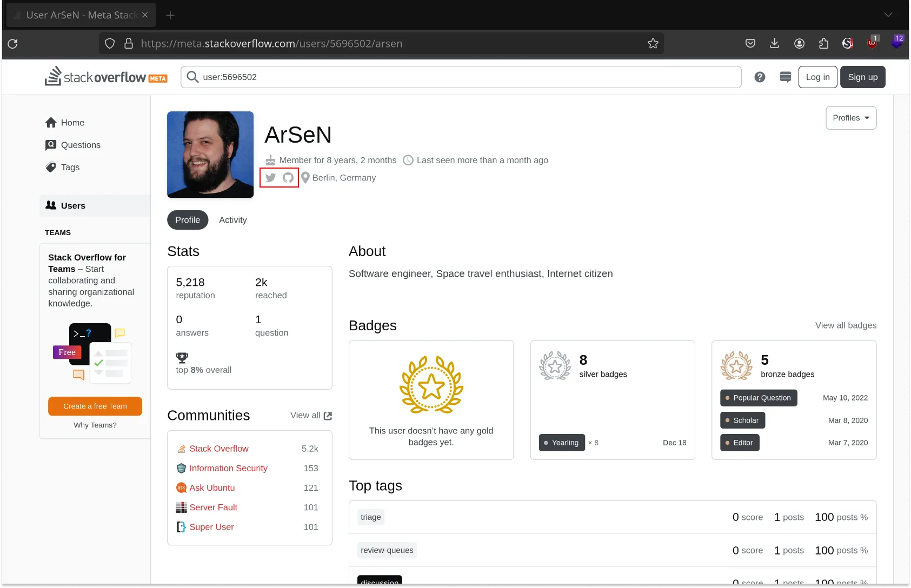Open the Server Fault community link
Viewport: 911px width, 588px height.
coord(213,507)
